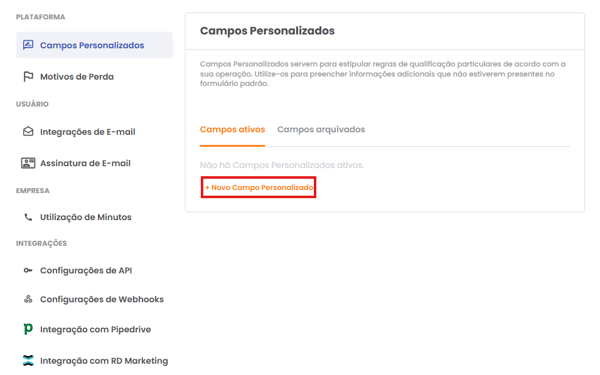Viewport: 600px width, 375px height.
Task: Select Configurações de Webhooks label
Action: 102,299
